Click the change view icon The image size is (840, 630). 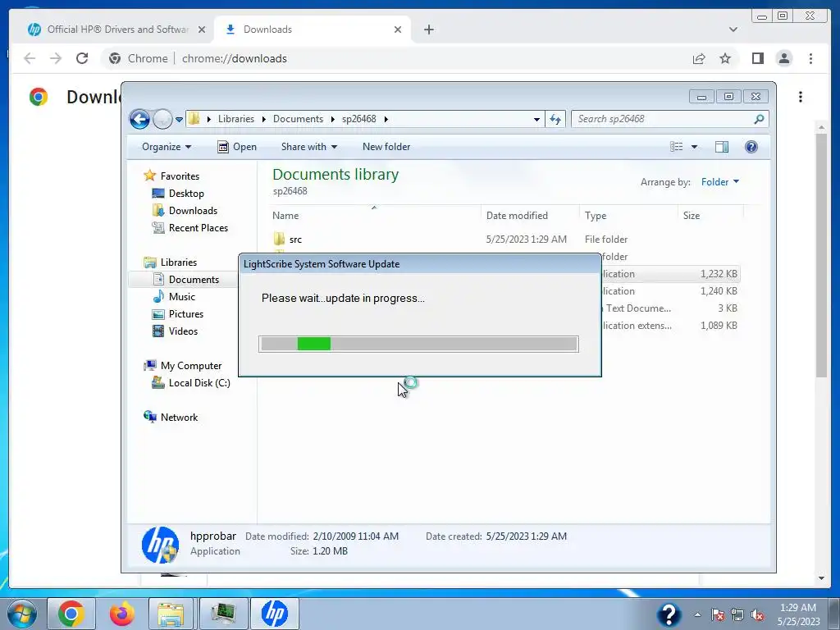point(677,147)
